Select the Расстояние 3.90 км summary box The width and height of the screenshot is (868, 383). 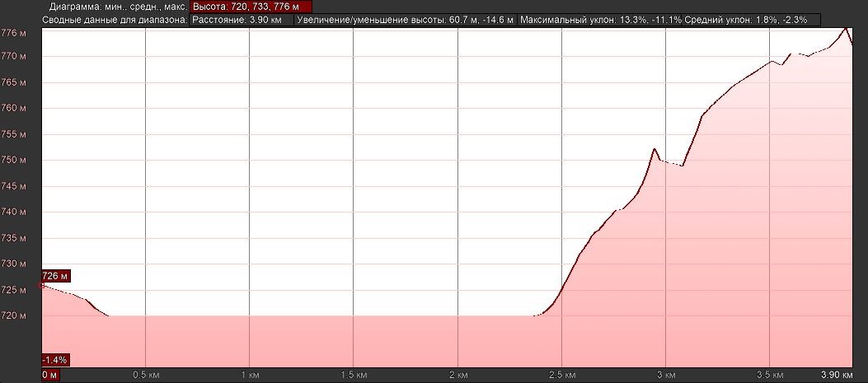(x=241, y=19)
